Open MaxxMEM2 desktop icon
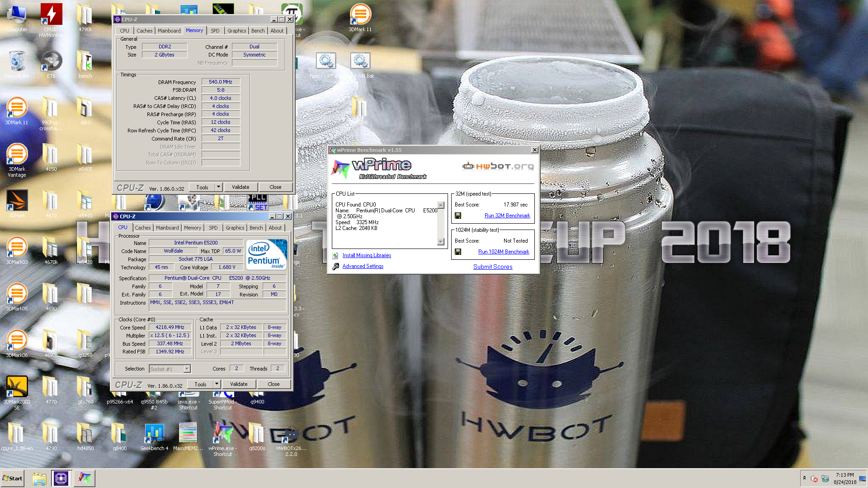This screenshot has width=868, height=488. (x=188, y=436)
